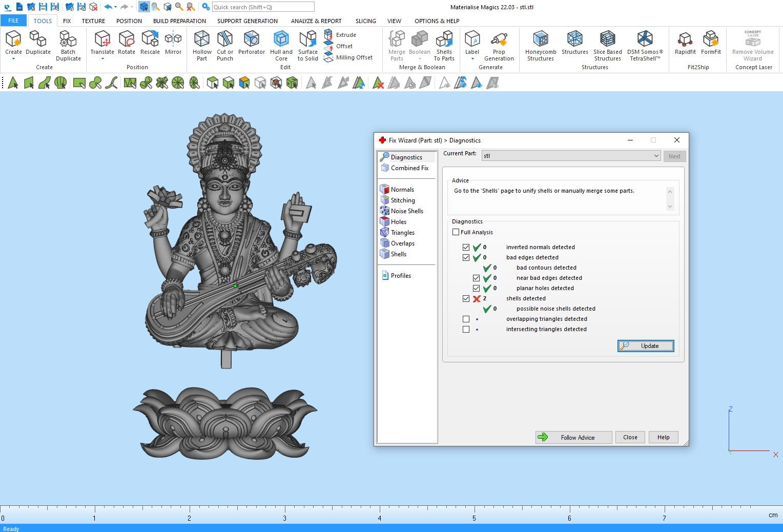Select the Mirror tool
783x532 pixels.
(x=173, y=43)
